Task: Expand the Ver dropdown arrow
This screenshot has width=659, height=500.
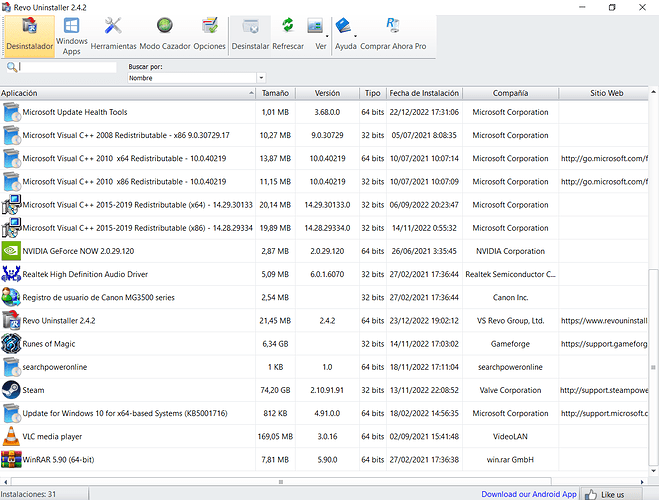Action: click(x=327, y=36)
